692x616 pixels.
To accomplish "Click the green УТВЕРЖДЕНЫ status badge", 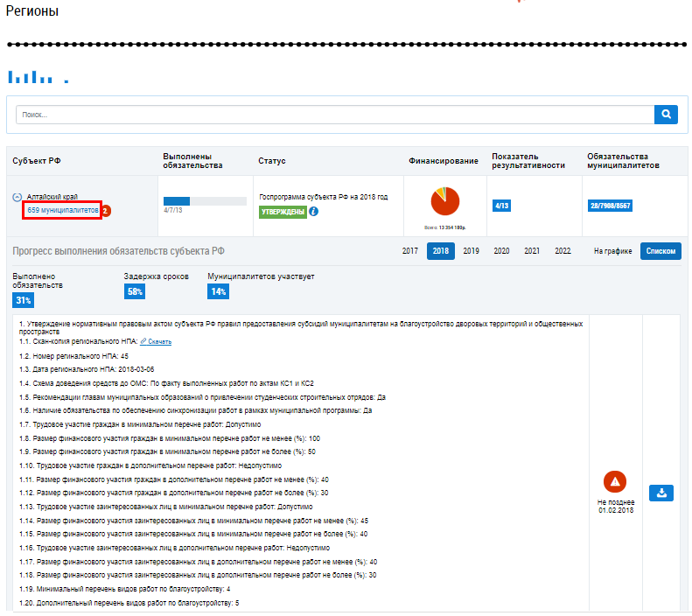I will coord(283,212).
